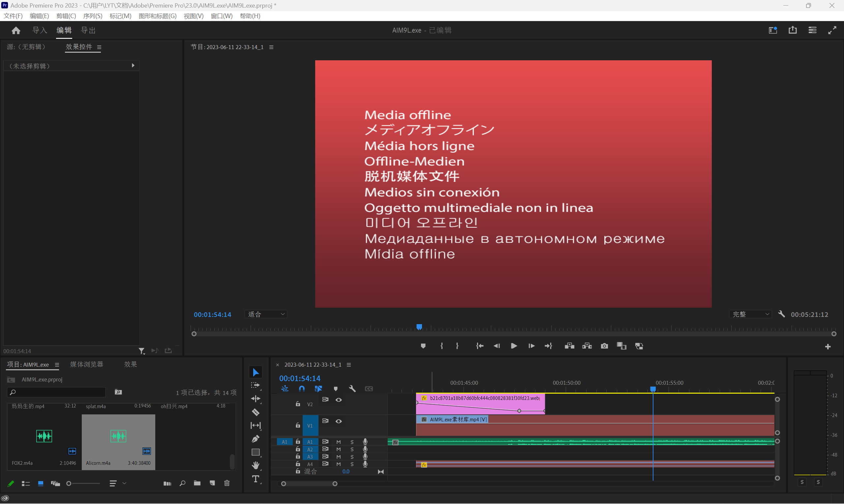The height and width of the screenshot is (504, 844).
Task: Open the 完整 playback resolution dropdown
Action: (x=750, y=314)
